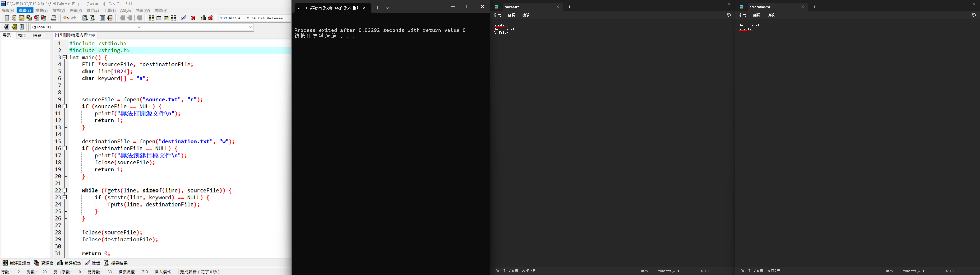The height and width of the screenshot is (275, 980).
Task: Click the Profile analysis bar chart icon
Action: pos(203,18)
